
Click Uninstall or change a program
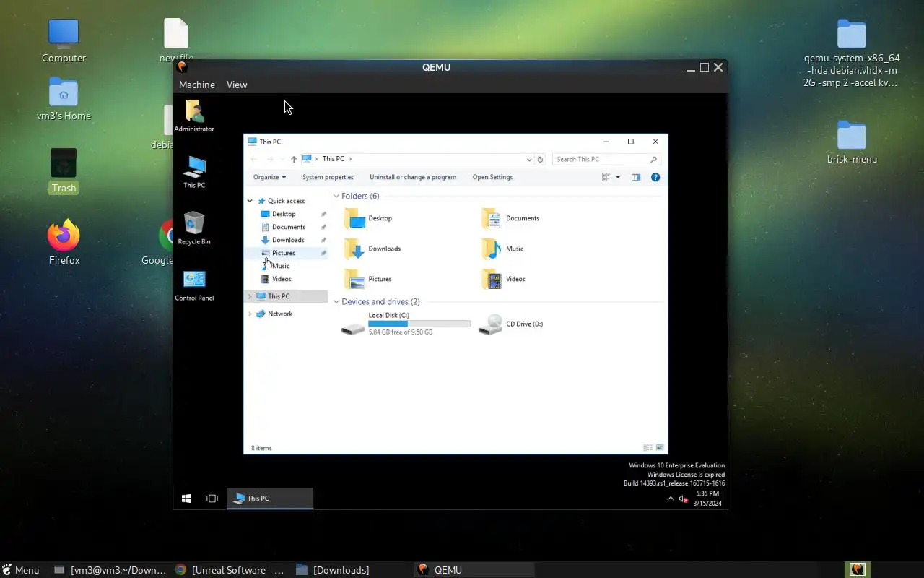pyautogui.click(x=413, y=177)
